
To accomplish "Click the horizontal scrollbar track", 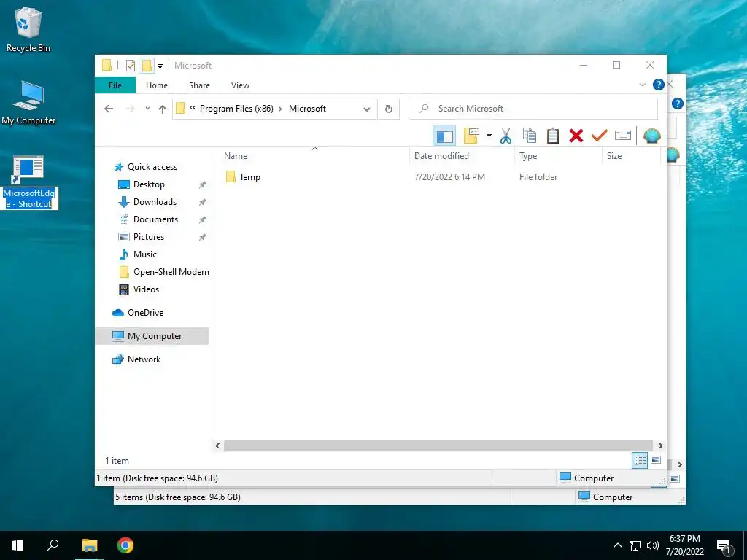I will 438,446.
